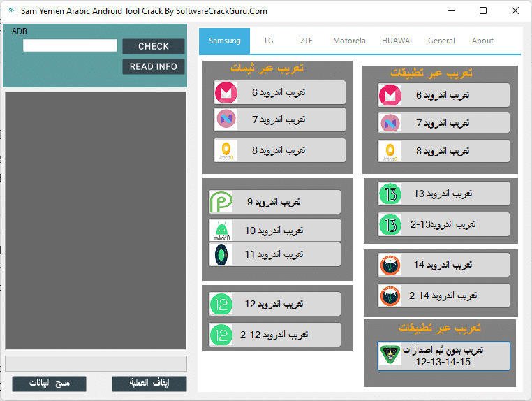Click the تعريب اندرويد 13 button
Image resolution: width=532 pixels, height=401 pixels.
[x=443, y=194]
